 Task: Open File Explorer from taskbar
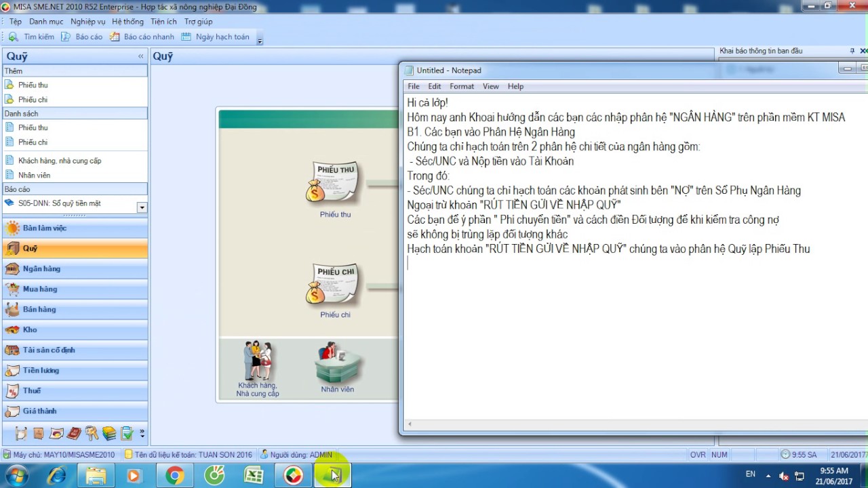click(x=96, y=476)
